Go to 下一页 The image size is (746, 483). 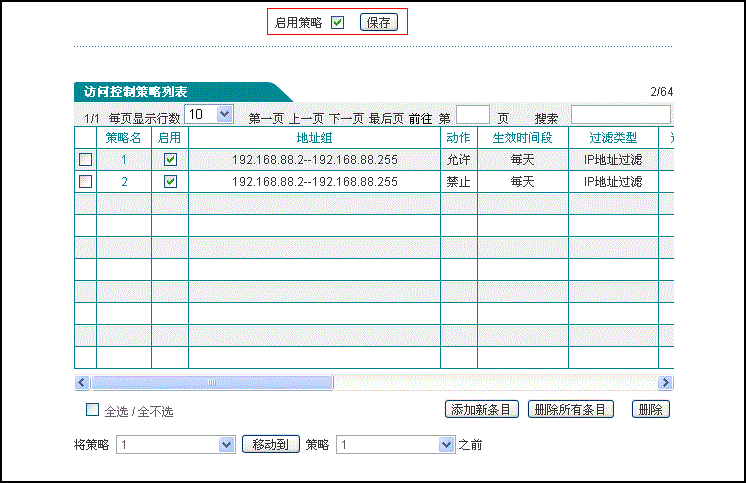[346, 118]
